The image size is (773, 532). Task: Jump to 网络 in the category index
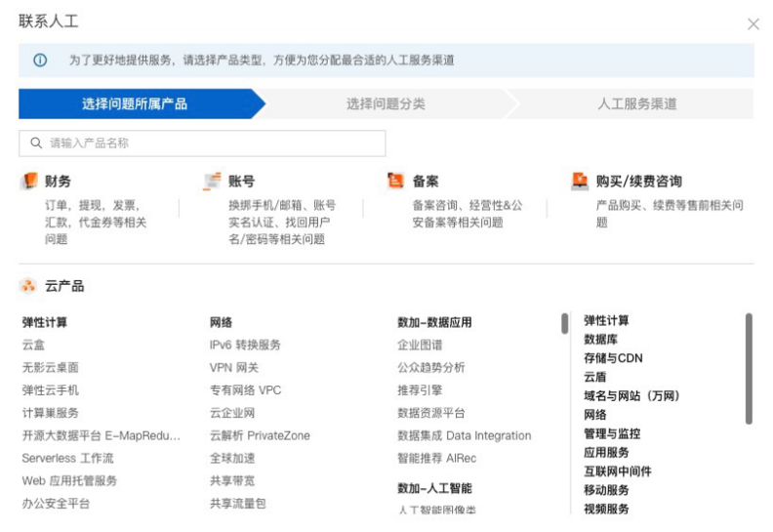pos(595,415)
